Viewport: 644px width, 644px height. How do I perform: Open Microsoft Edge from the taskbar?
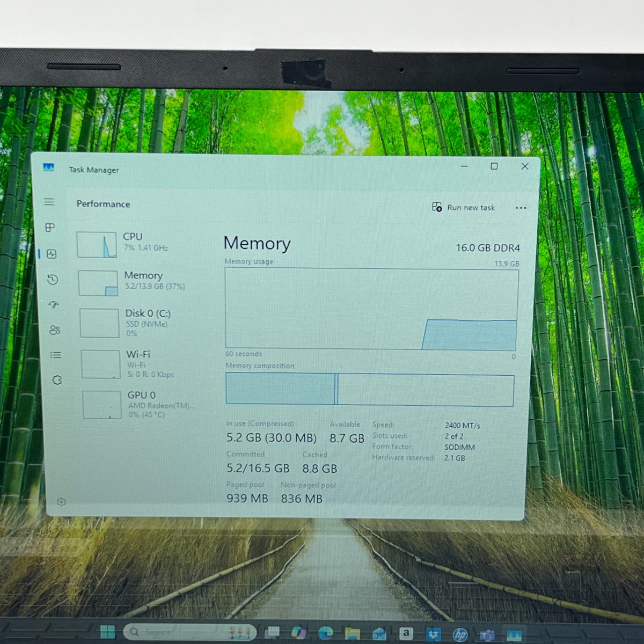(325, 633)
